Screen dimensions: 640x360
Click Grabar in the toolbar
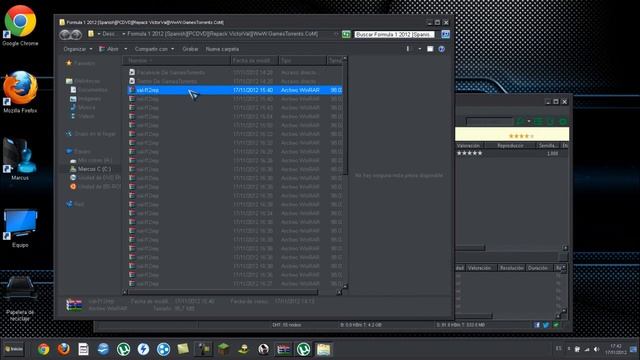(x=190, y=49)
